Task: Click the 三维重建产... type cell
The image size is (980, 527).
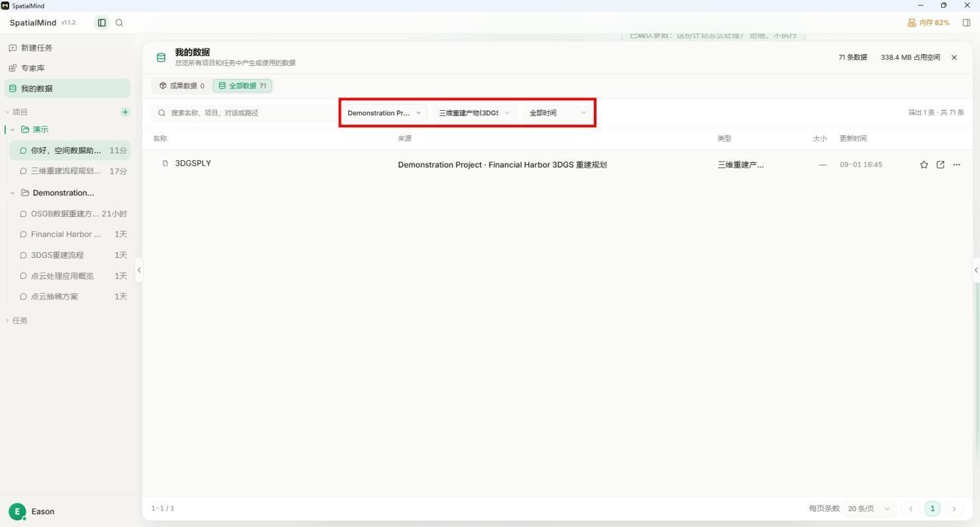Action: pyautogui.click(x=741, y=165)
